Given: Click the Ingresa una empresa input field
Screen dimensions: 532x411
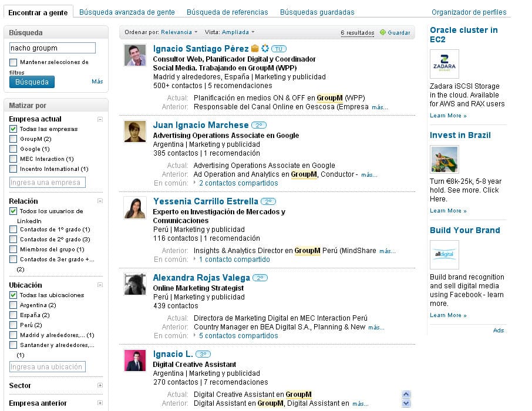Looking at the screenshot, I should pyautogui.click(x=48, y=183).
